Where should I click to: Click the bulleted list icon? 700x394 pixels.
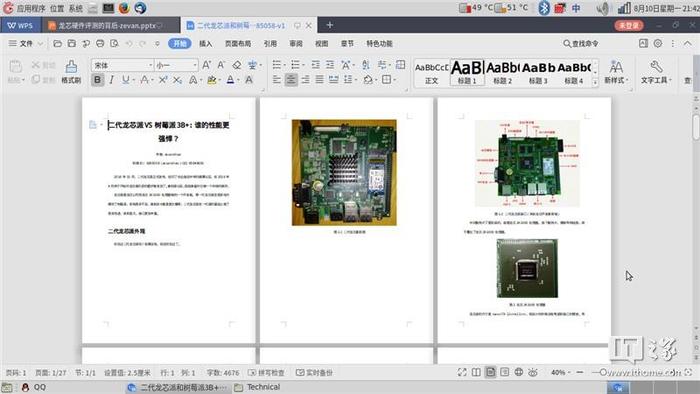(x=277, y=65)
